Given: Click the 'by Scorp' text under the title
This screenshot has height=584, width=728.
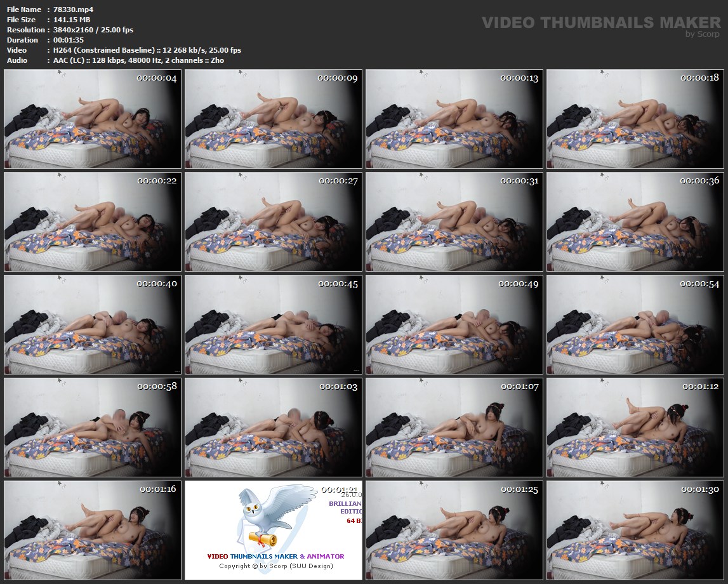Looking at the screenshot, I should point(703,34).
